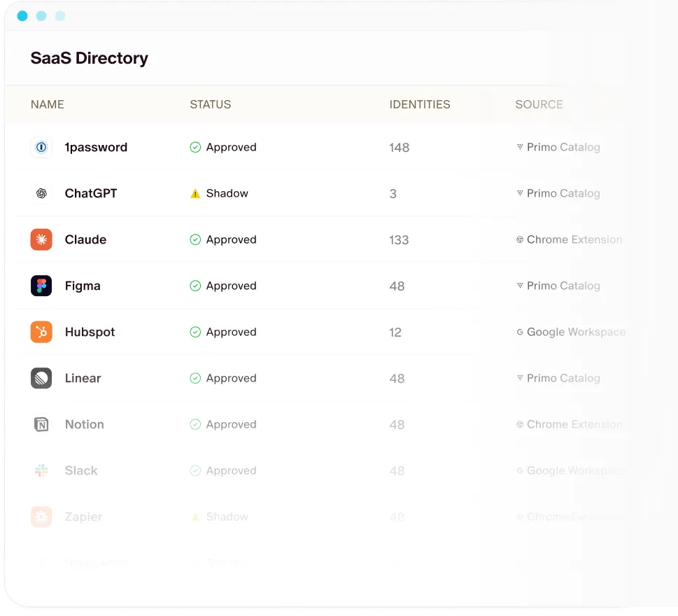The width and height of the screenshot is (678, 616).
Task: Click the 1password app icon
Action: 41,148
